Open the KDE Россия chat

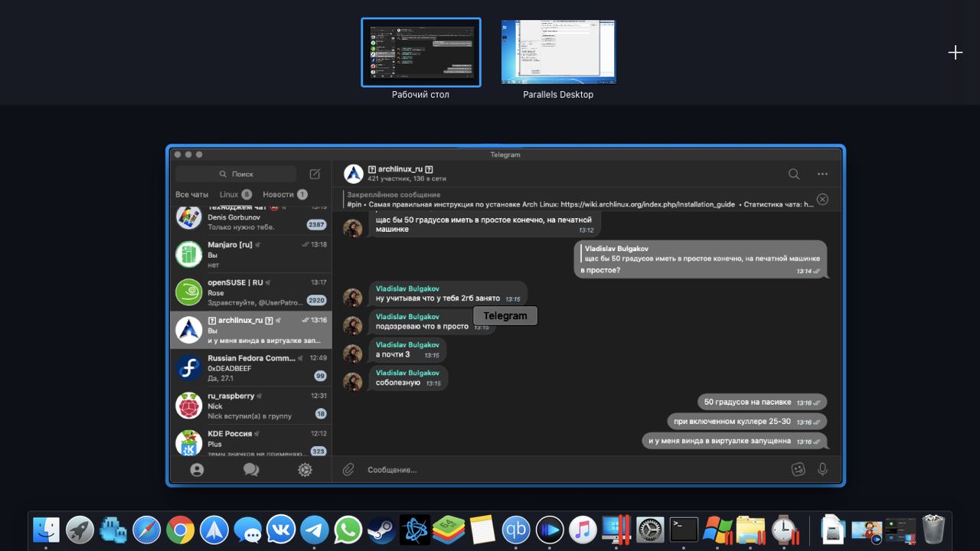point(251,442)
